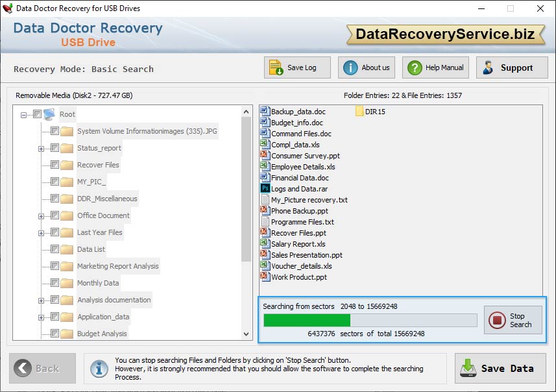Select the Sales Presentation.ppt file name
This screenshot has width=556, height=392.
(307, 255)
